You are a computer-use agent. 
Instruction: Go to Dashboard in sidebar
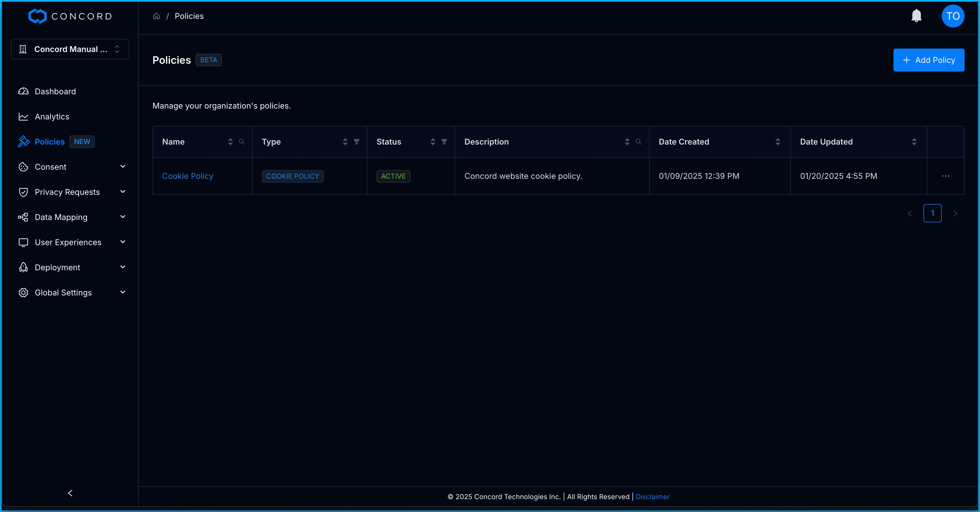55,91
